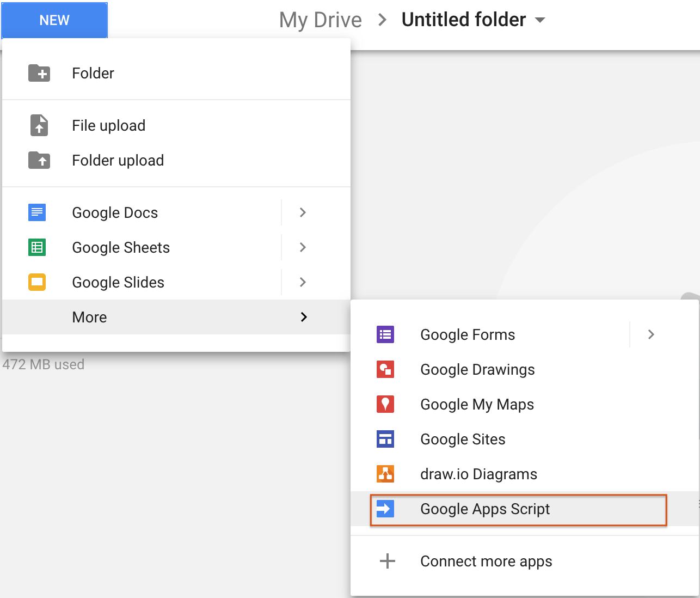The image size is (700, 598).
Task: Click the yellow Google Slides icon
Action: pos(37,282)
